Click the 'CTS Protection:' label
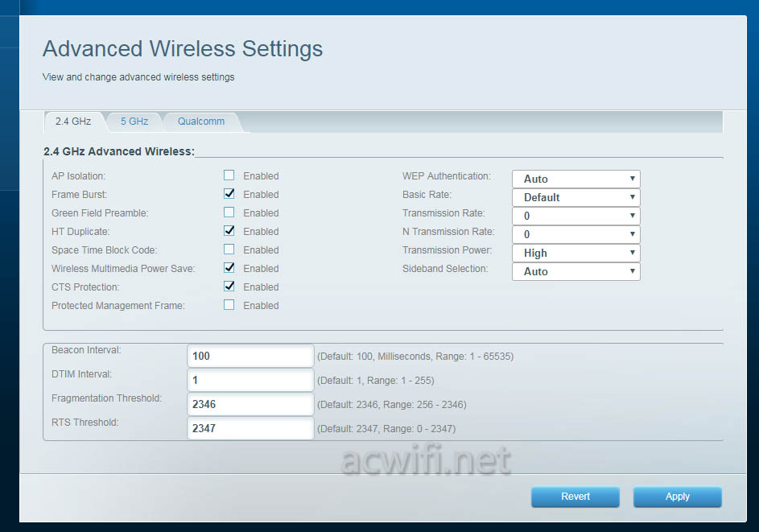 85,287
